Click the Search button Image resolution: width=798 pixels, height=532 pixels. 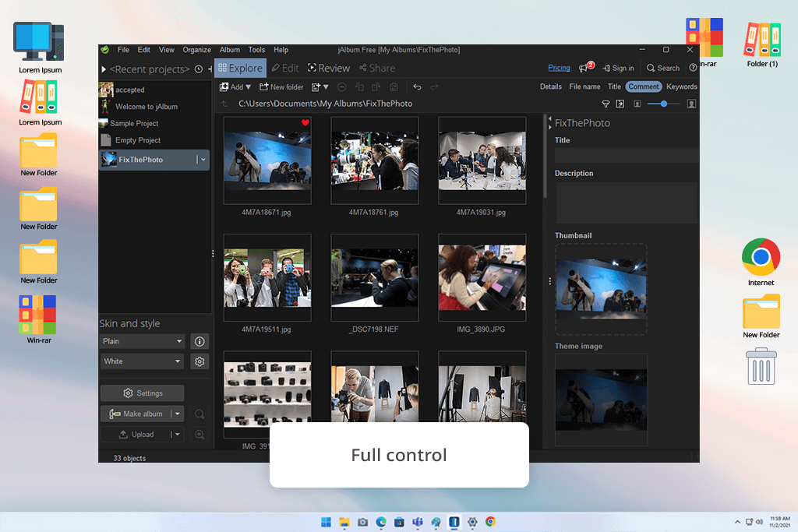663,68
